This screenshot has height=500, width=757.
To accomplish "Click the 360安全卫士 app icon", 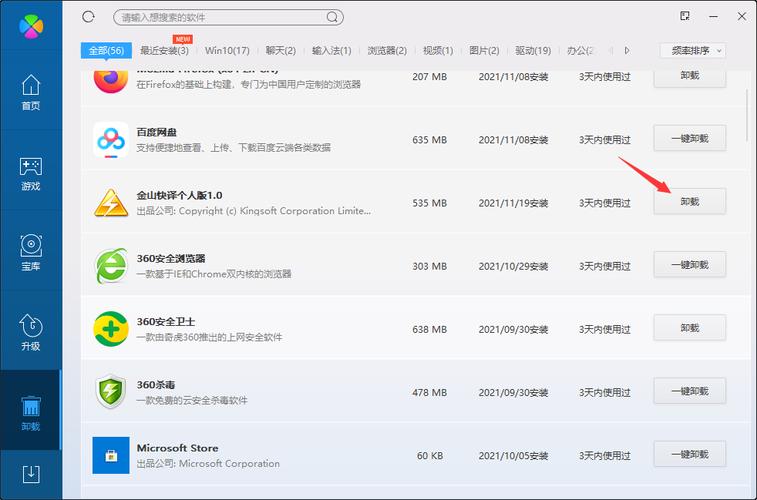I will [111, 329].
